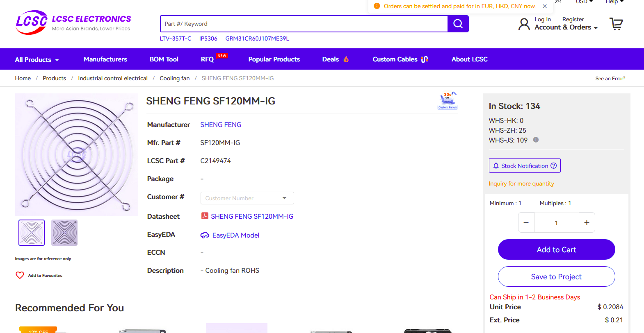Open the Manufacturers menu item

pyautogui.click(x=105, y=59)
